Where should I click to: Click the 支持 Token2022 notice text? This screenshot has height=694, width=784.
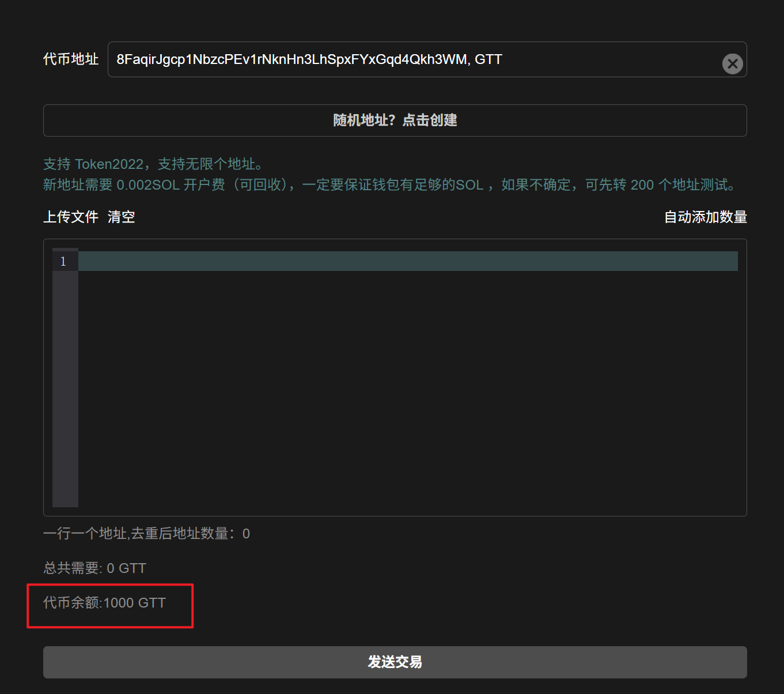153,164
